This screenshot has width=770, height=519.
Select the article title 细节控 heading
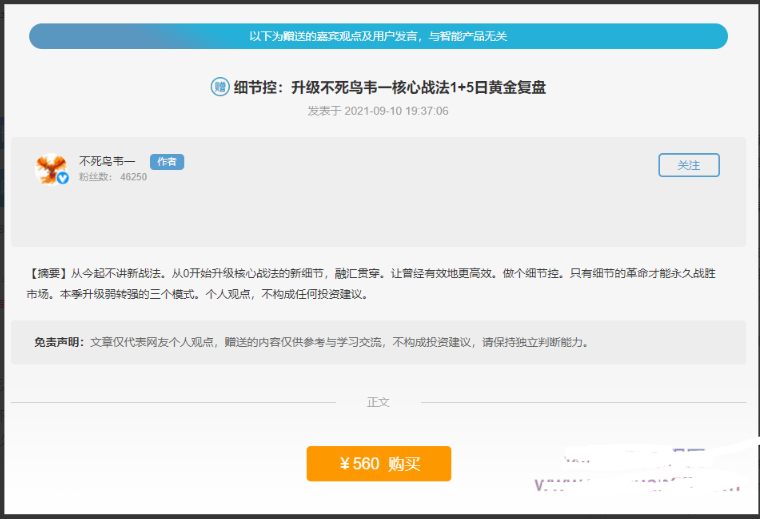click(389, 87)
